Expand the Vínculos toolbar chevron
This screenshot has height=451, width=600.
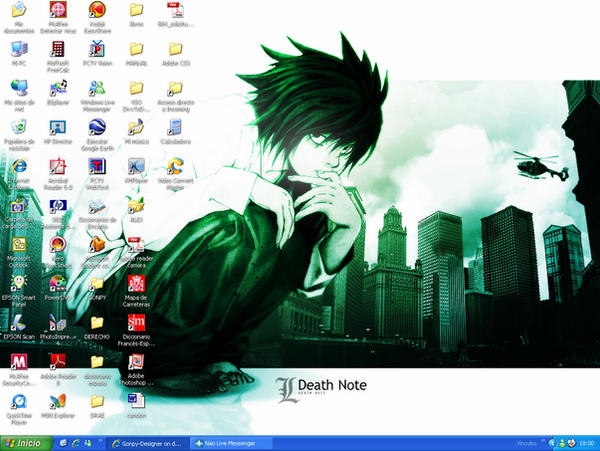[x=543, y=441]
